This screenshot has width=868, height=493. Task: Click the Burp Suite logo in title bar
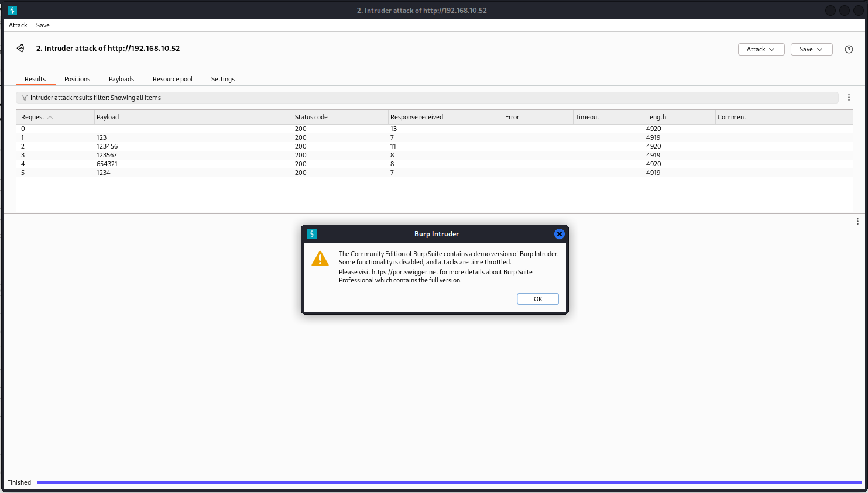(x=12, y=11)
